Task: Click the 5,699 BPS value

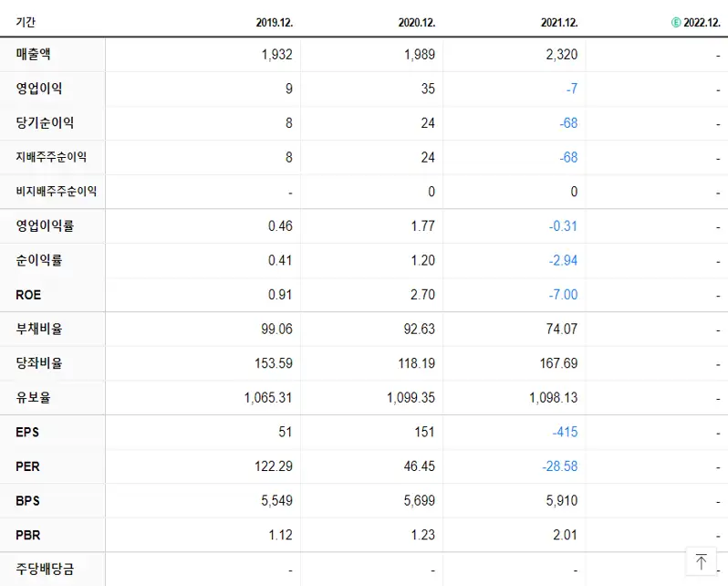Action: point(420,501)
